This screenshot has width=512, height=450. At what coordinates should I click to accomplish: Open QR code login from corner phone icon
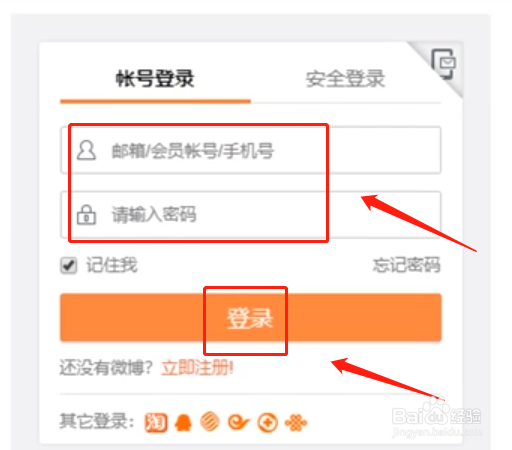point(444,64)
